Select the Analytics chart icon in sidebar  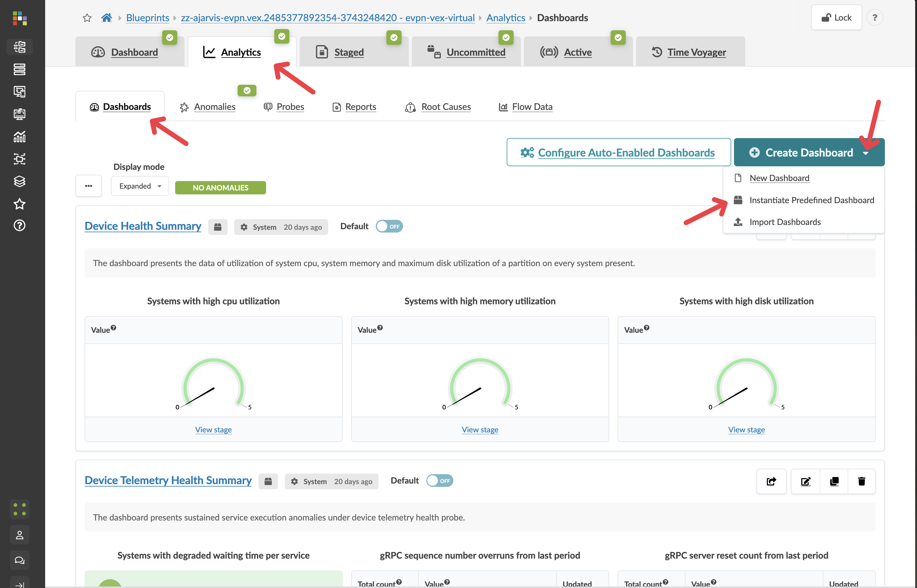click(19, 137)
